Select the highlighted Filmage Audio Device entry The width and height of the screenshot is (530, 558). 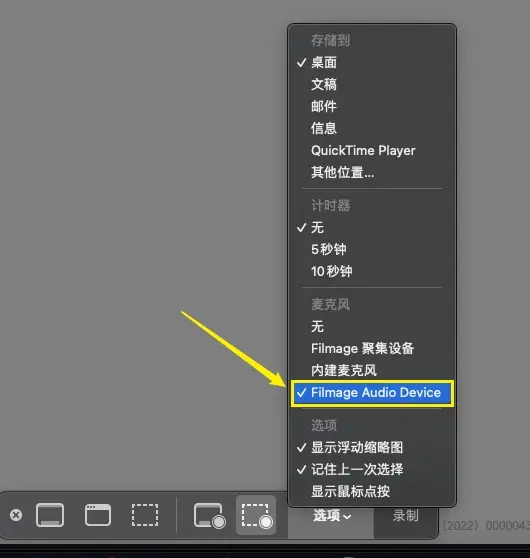pos(372,393)
